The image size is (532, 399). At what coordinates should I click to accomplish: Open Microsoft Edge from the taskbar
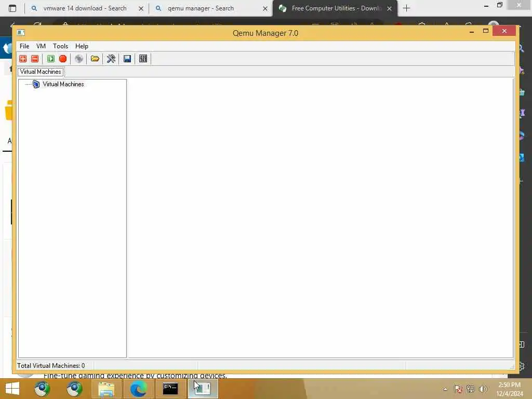tap(138, 389)
